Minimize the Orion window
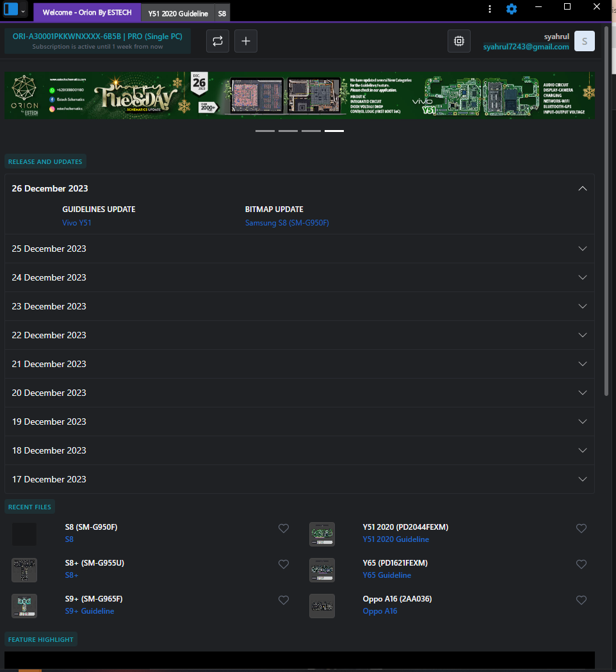616x672 pixels. tap(539, 7)
